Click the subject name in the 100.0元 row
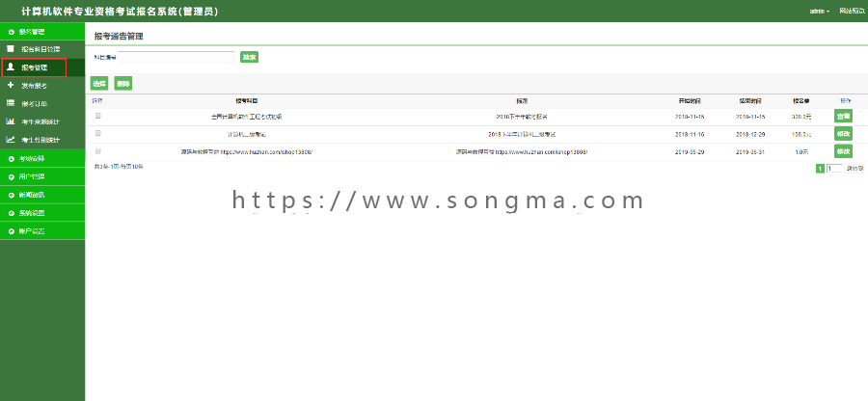868x401 pixels. (247, 134)
